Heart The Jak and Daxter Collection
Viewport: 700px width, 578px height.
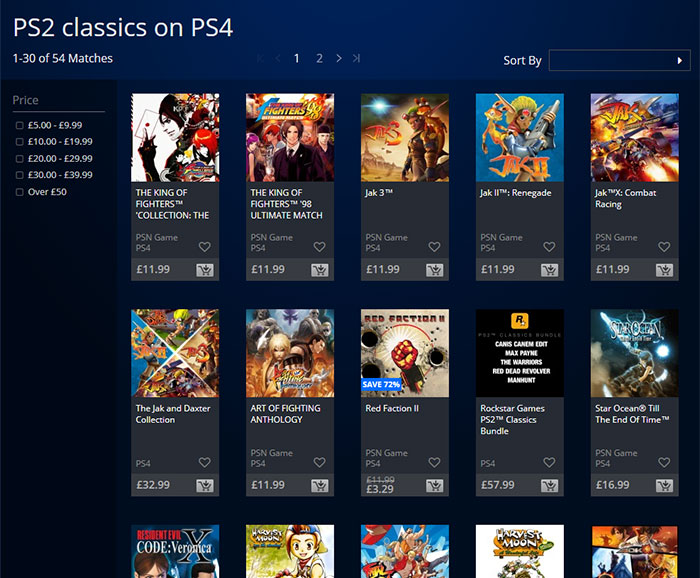(204, 462)
